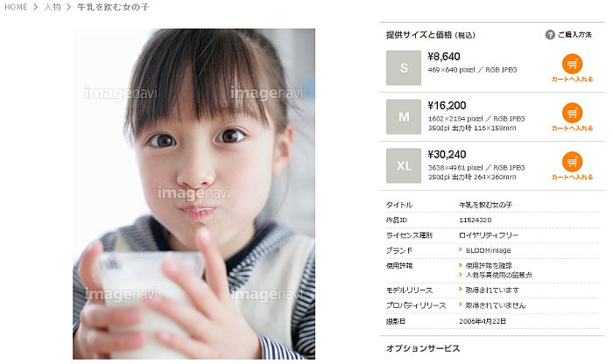The width and height of the screenshot is (613, 364).
Task: Open 使用許諾を確認 license link
Action: [489, 266]
